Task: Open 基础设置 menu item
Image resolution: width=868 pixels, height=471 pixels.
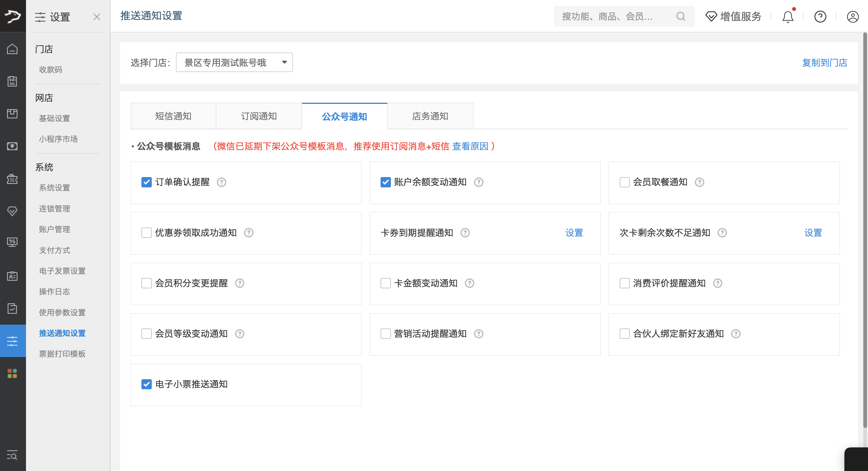Action: (x=54, y=119)
